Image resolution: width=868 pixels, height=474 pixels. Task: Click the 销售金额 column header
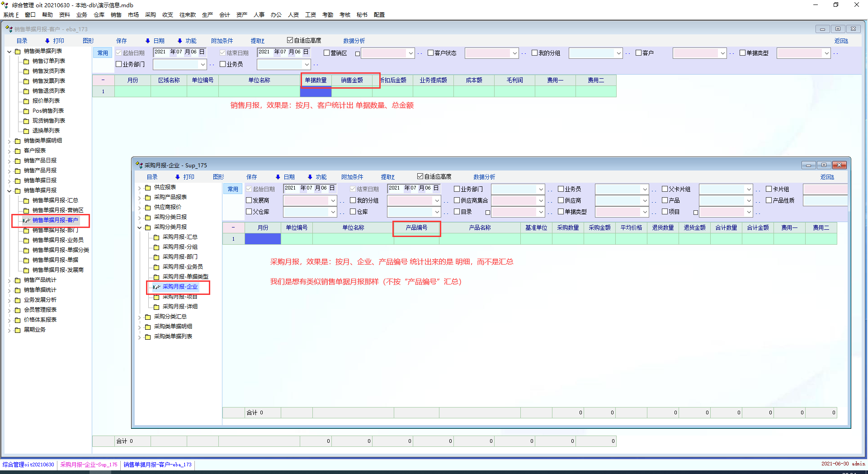click(x=352, y=80)
